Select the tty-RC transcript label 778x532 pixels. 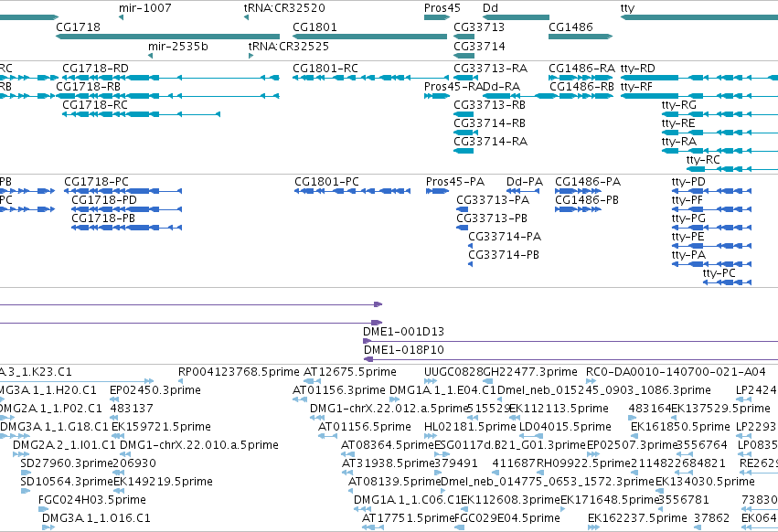coord(703,160)
